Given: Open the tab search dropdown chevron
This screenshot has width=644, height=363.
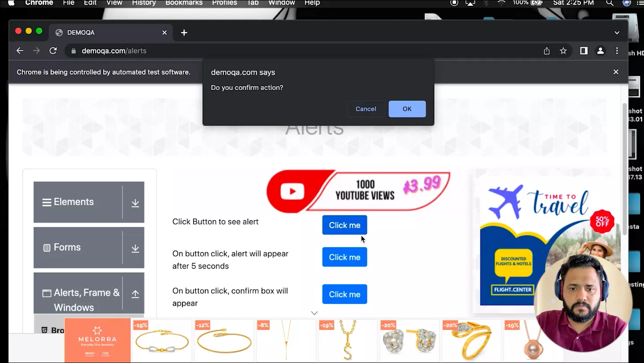Looking at the screenshot, I should (x=617, y=33).
